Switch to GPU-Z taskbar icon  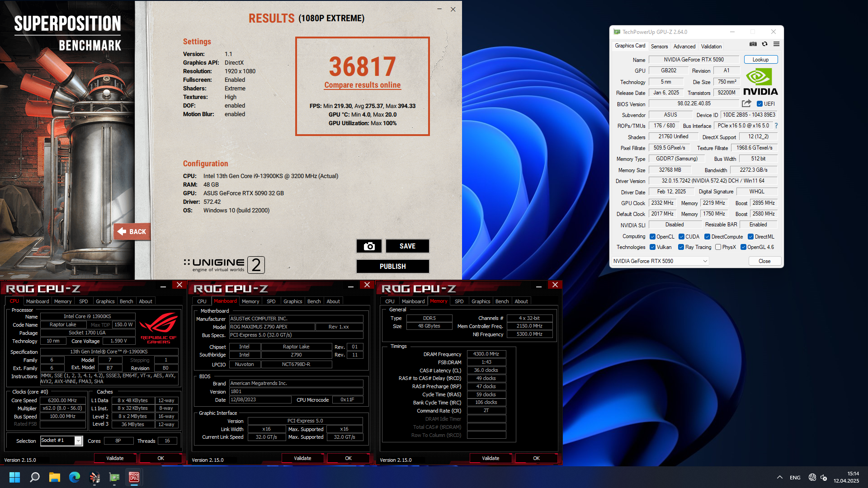pyautogui.click(x=114, y=477)
